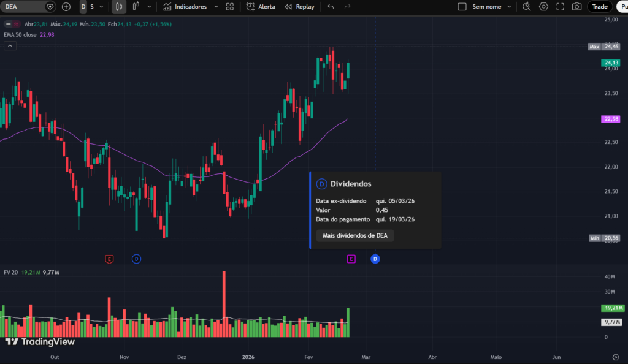Click the highlighted blue dividend D marker

375,259
